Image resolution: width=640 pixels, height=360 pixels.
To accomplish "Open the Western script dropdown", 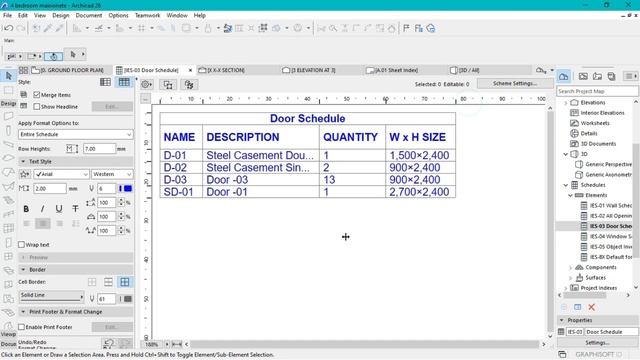I will [112, 174].
